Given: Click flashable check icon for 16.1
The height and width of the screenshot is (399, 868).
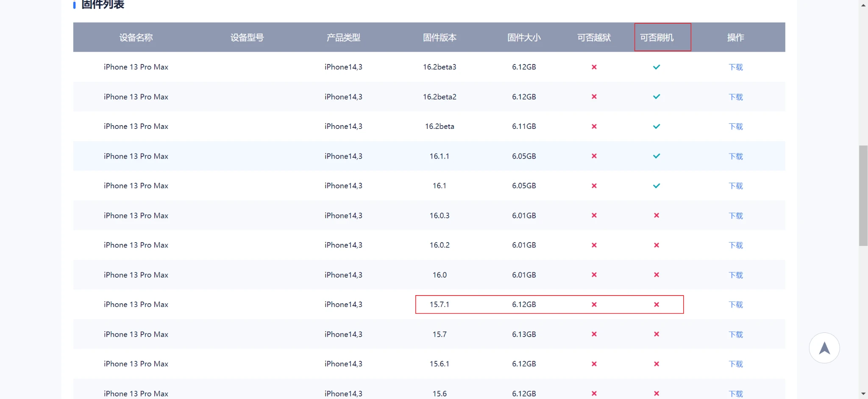Looking at the screenshot, I should (x=657, y=186).
